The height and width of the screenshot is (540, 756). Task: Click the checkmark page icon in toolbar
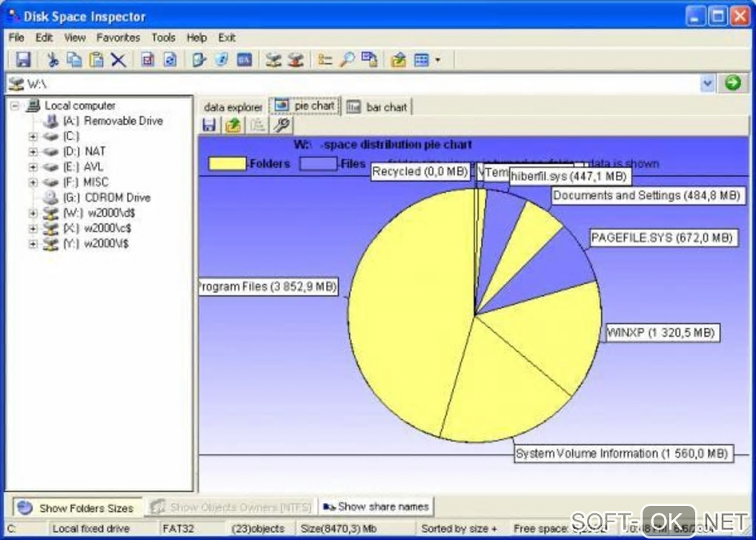[147, 60]
